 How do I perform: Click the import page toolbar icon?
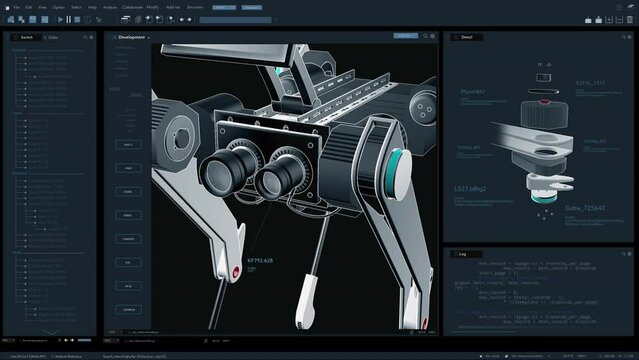coord(149,19)
